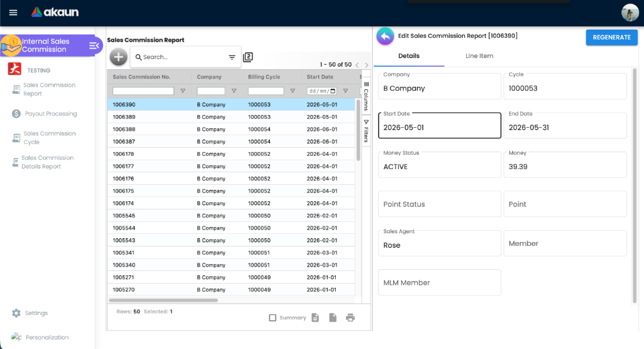The image size is (644, 349).
Task: Click the Cycle field 1000053
Action: (x=565, y=86)
